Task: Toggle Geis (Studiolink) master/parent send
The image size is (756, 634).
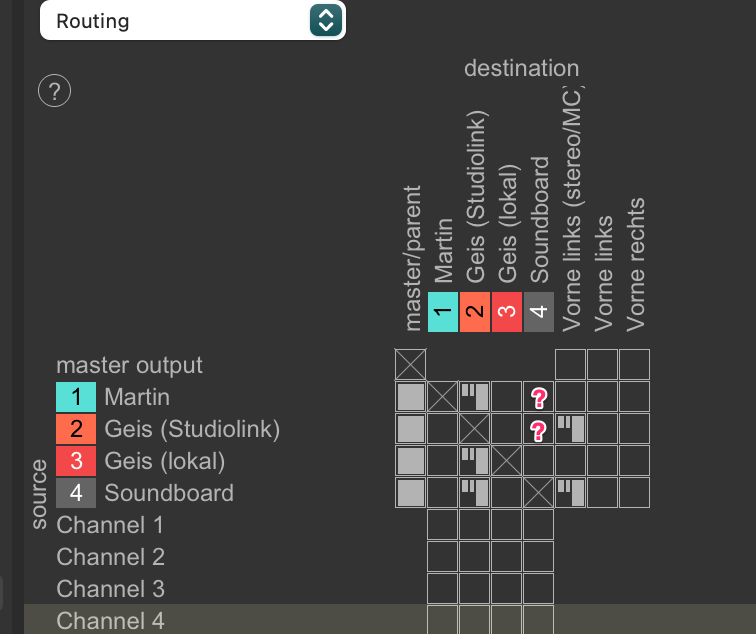Action: pyautogui.click(x=411, y=429)
